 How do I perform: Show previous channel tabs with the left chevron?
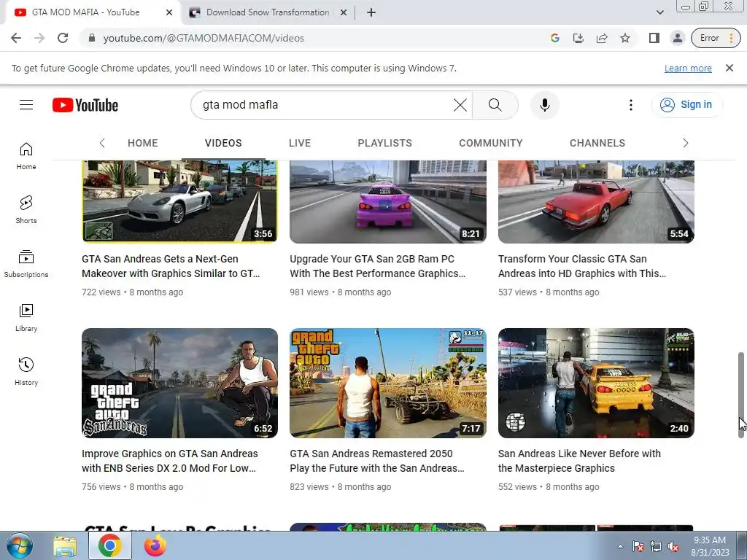coord(102,143)
